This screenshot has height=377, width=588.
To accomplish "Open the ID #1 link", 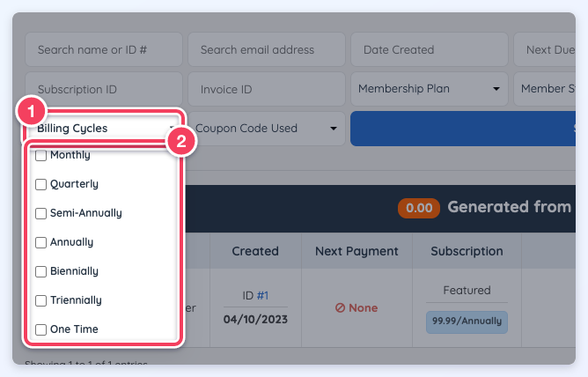I will [x=262, y=296].
